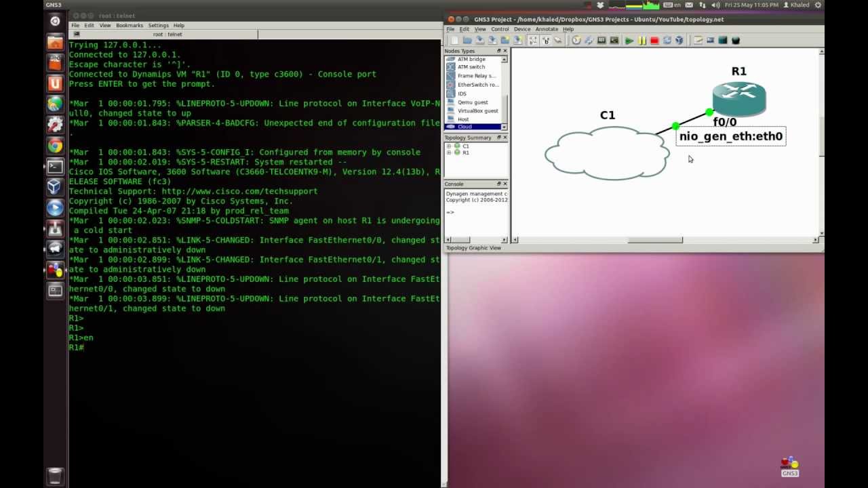Select VirtualBox guest node type
Viewport: 868px width, 488px height.
(473, 110)
